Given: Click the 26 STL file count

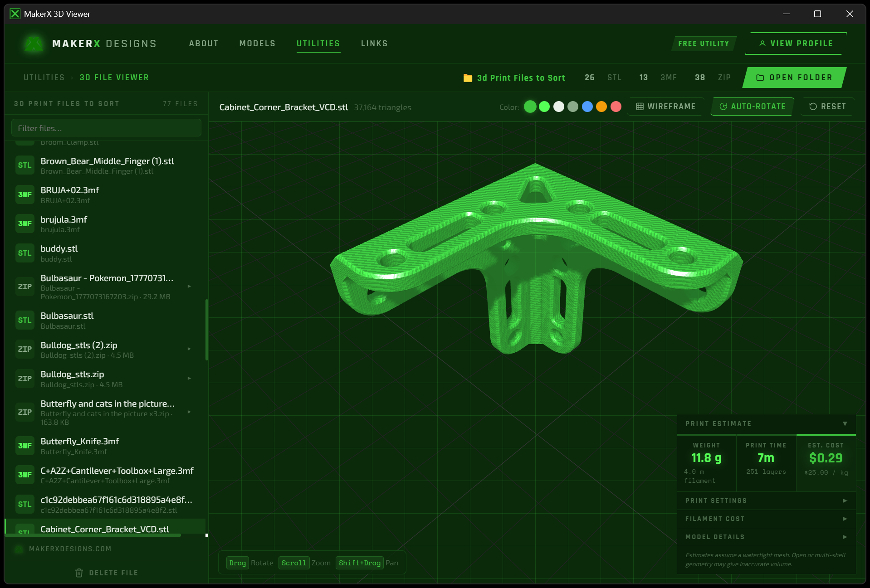Looking at the screenshot, I should [603, 78].
